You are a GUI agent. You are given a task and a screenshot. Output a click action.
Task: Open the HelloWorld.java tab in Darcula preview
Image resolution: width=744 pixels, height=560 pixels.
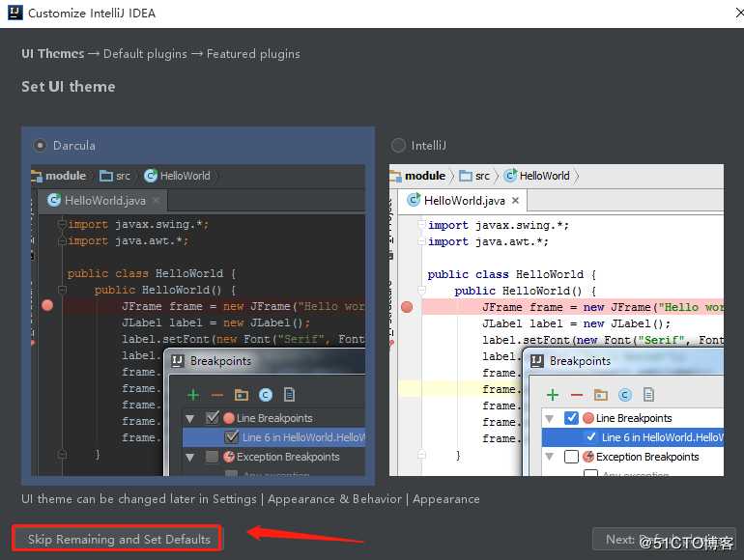(105, 201)
